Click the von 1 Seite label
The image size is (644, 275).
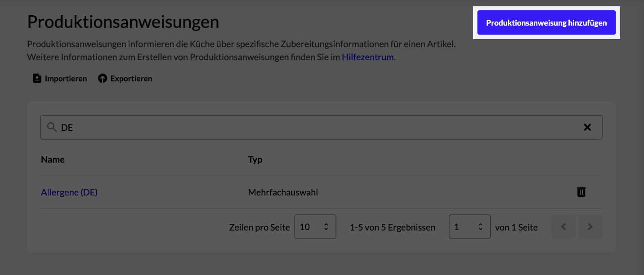coord(516,227)
